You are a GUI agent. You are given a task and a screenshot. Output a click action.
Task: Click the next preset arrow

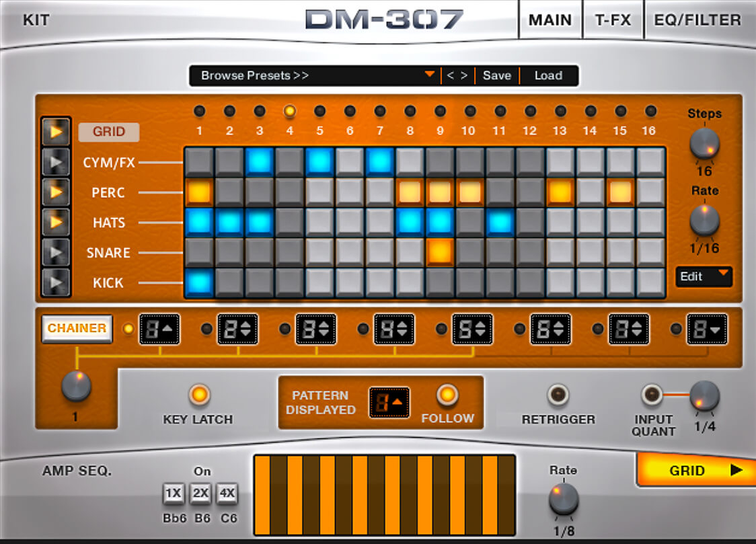coord(464,76)
